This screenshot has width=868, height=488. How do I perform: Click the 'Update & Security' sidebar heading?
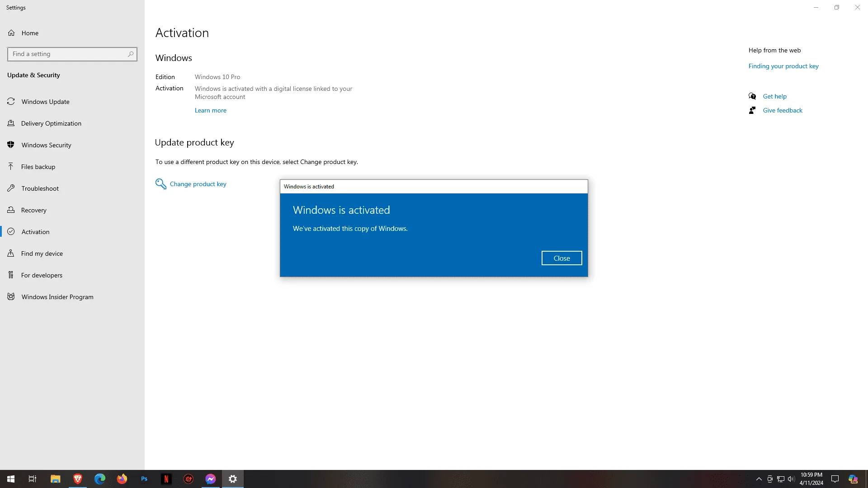coord(33,75)
